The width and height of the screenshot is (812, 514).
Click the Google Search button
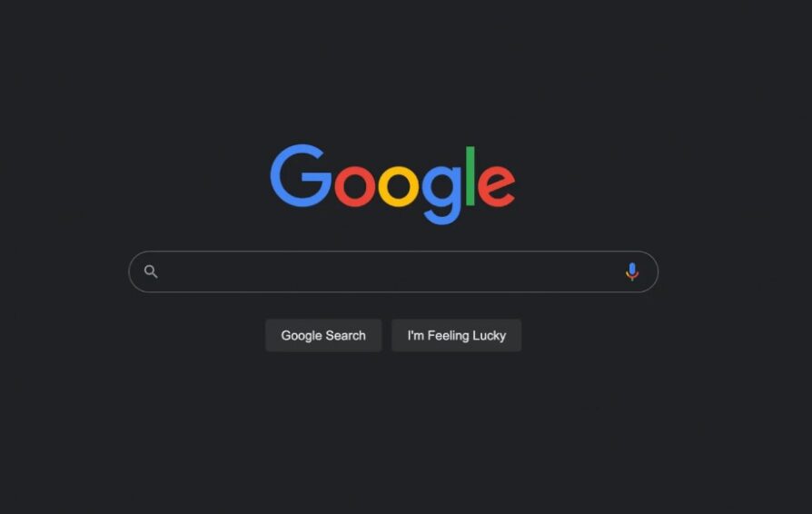point(323,335)
